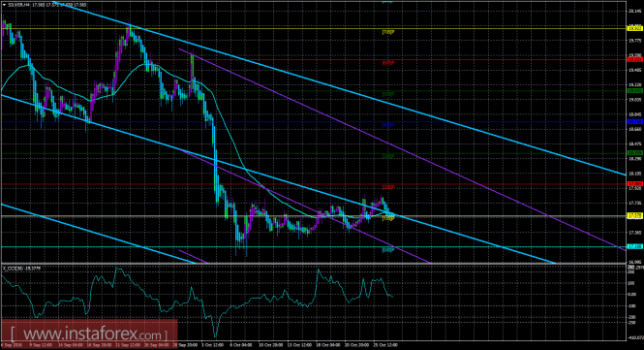Click the lower dark green price tag
Screen dimensions: 644x350
coord(634,153)
